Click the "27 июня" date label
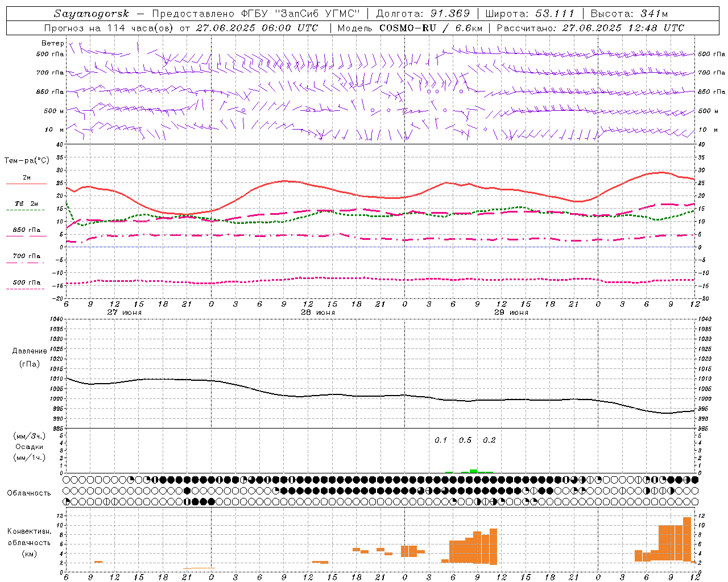This screenshot has width=728, height=582. (125, 313)
